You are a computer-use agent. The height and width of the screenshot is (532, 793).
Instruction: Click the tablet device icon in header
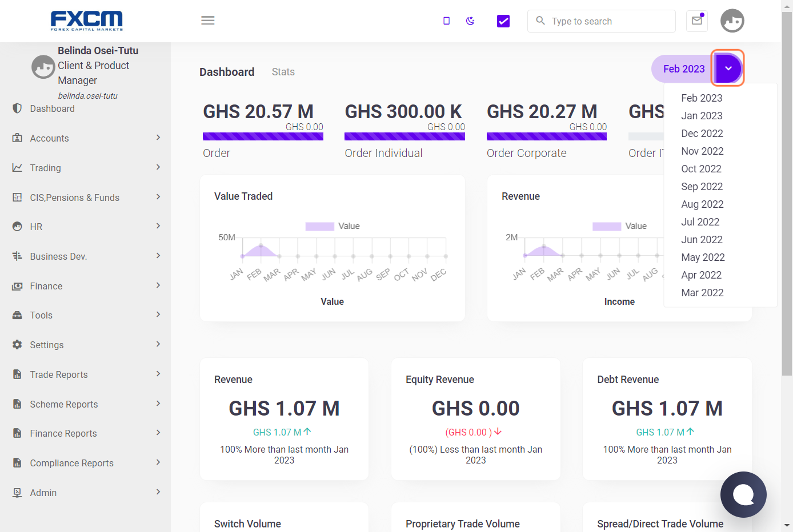(447, 21)
